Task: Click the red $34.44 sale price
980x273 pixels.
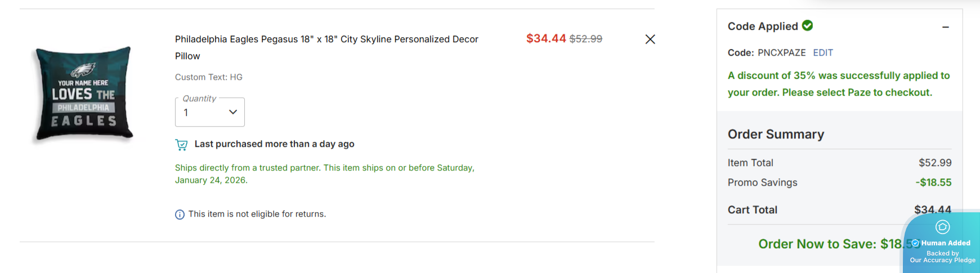Action: click(x=545, y=39)
